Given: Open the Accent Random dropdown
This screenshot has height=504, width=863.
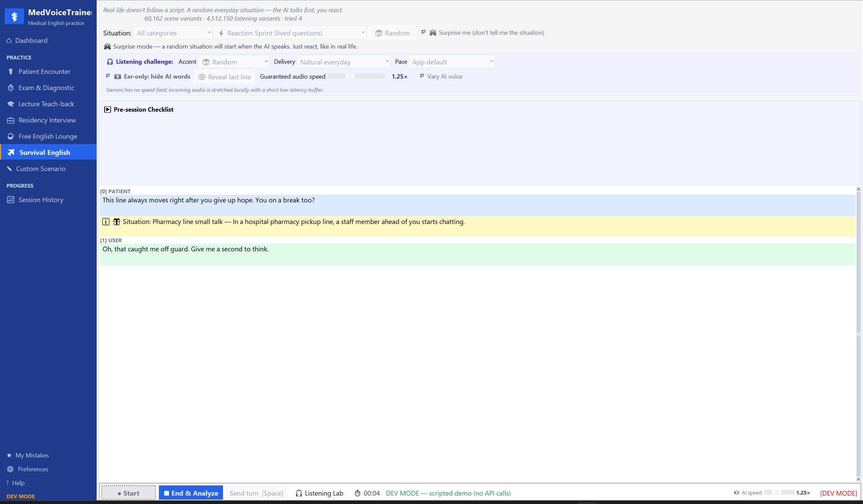Looking at the screenshot, I should click(x=233, y=62).
